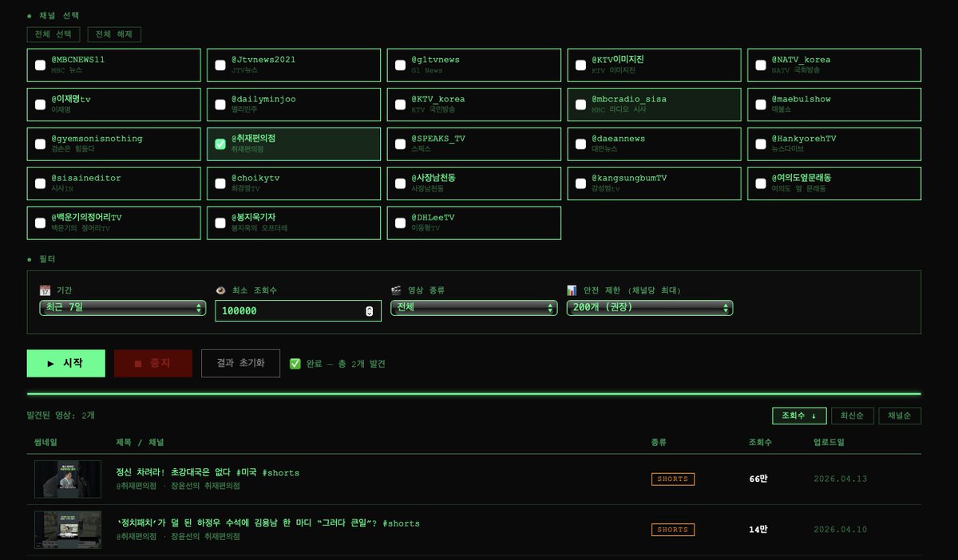Click the 업로드일 column header
This screenshot has height=560, width=958.
(x=829, y=442)
